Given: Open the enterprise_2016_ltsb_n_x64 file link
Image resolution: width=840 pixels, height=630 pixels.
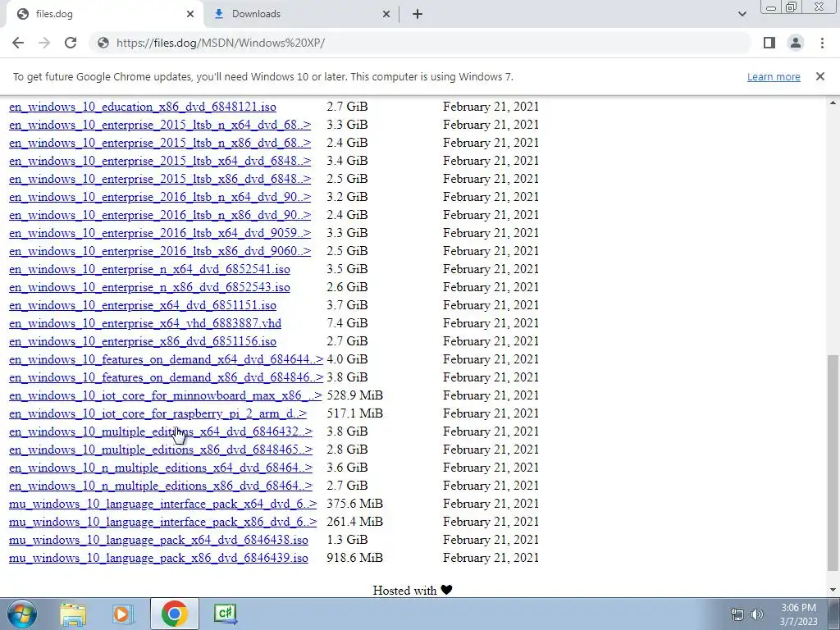Looking at the screenshot, I should 160,197.
